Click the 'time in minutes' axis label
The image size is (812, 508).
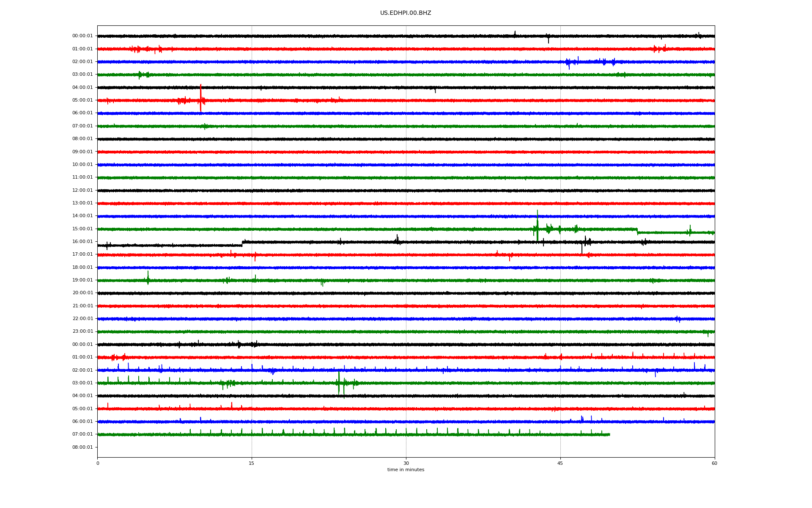click(x=405, y=469)
